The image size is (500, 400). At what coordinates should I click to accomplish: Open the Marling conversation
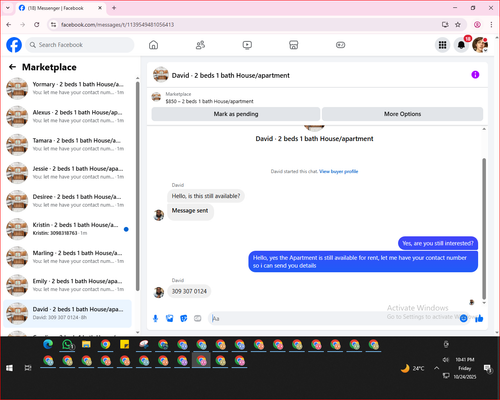[68, 257]
